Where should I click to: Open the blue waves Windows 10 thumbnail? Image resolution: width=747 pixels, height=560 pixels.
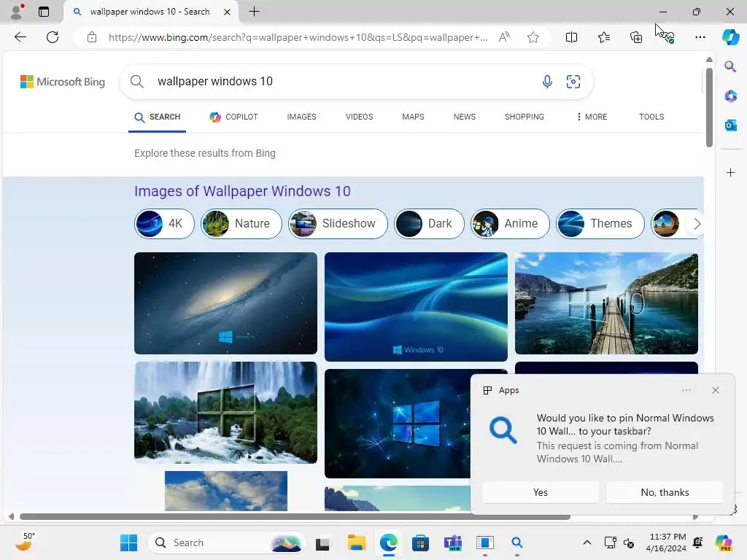click(416, 307)
